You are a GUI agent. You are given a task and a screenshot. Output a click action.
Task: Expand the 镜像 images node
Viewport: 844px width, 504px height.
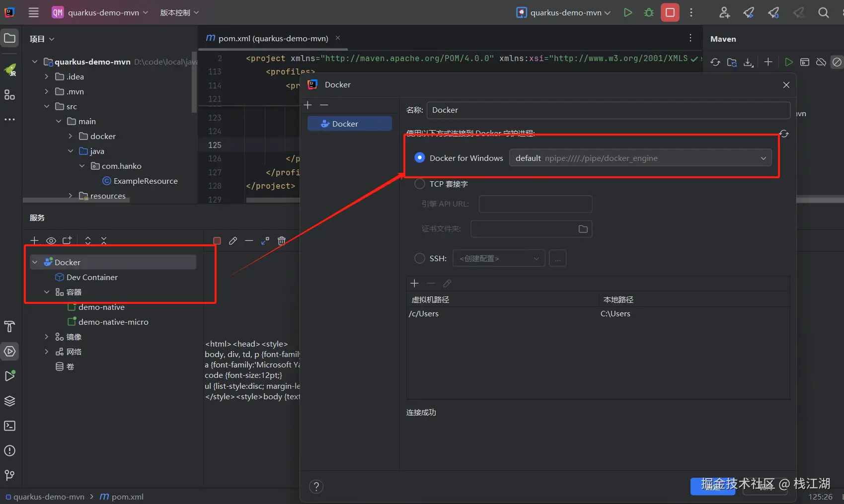pos(47,337)
